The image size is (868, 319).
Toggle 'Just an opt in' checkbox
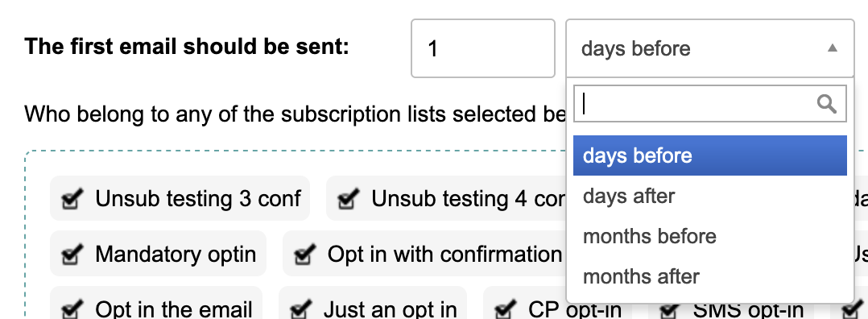(x=300, y=309)
